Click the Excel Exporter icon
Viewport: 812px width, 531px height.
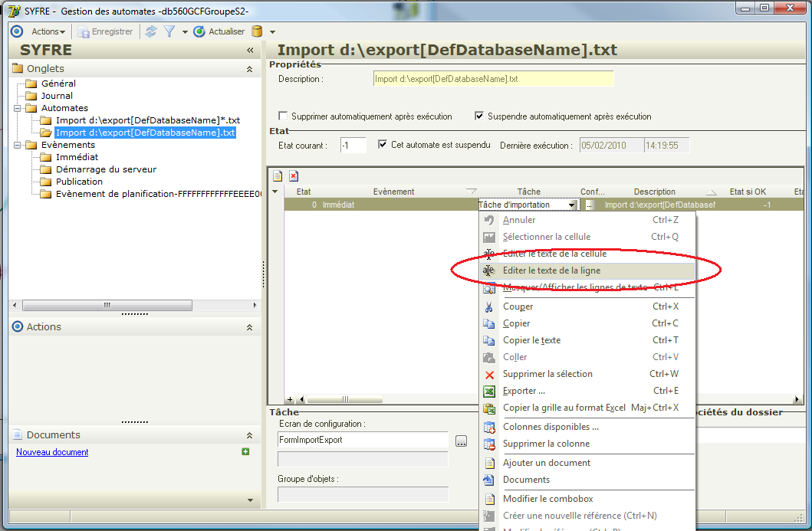(489, 392)
